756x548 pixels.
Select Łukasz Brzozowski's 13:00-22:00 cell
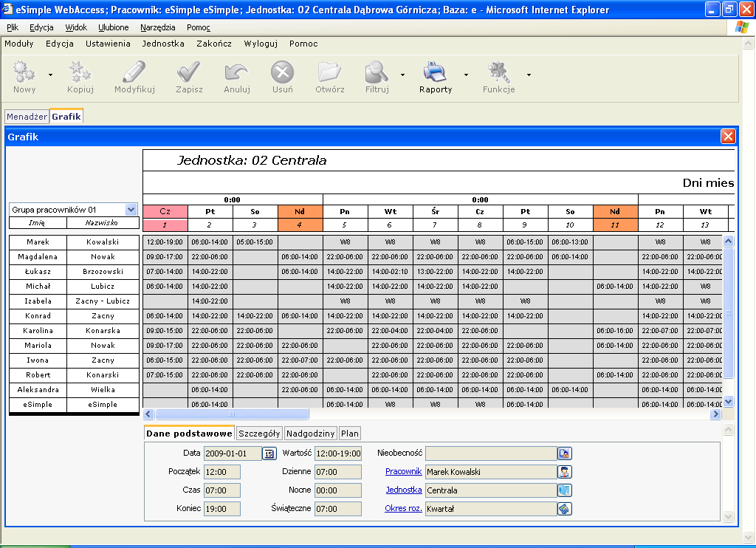[x=435, y=272]
